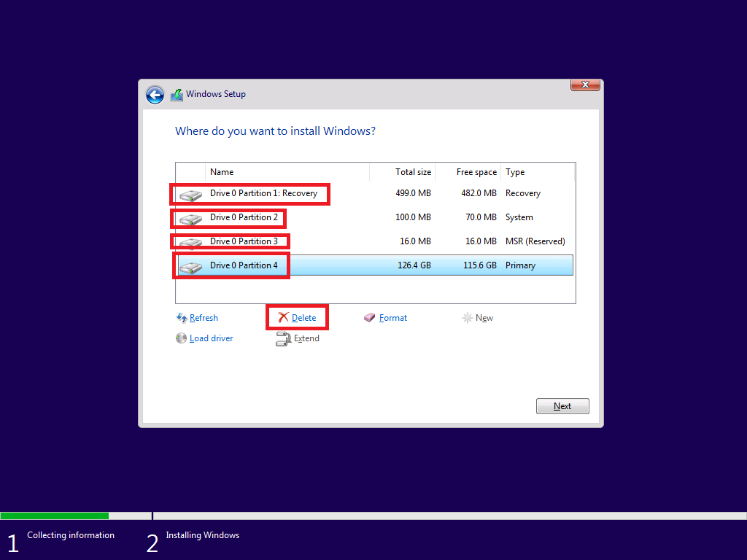This screenshot has width=747, height=560.
Task: Click the Windows Setup title icon
Action: (177, 95)
